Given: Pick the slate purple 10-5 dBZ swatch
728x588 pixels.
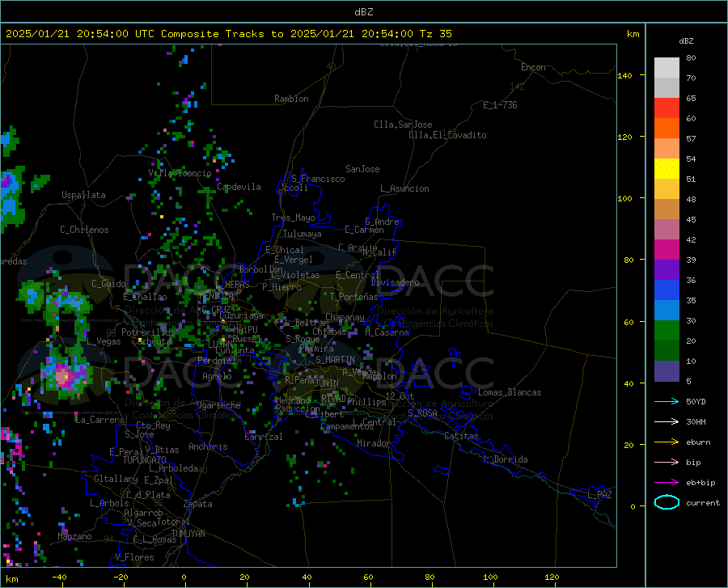Looking at the screenshot, I should click(667, 371).
